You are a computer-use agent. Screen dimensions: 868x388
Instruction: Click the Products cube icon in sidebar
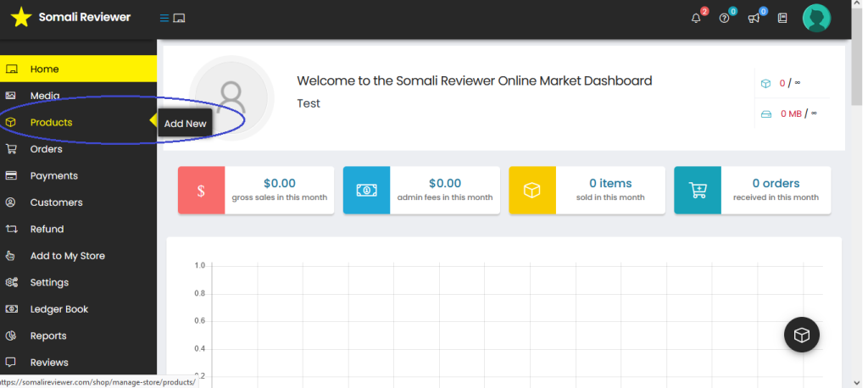(x=10, y=122)
